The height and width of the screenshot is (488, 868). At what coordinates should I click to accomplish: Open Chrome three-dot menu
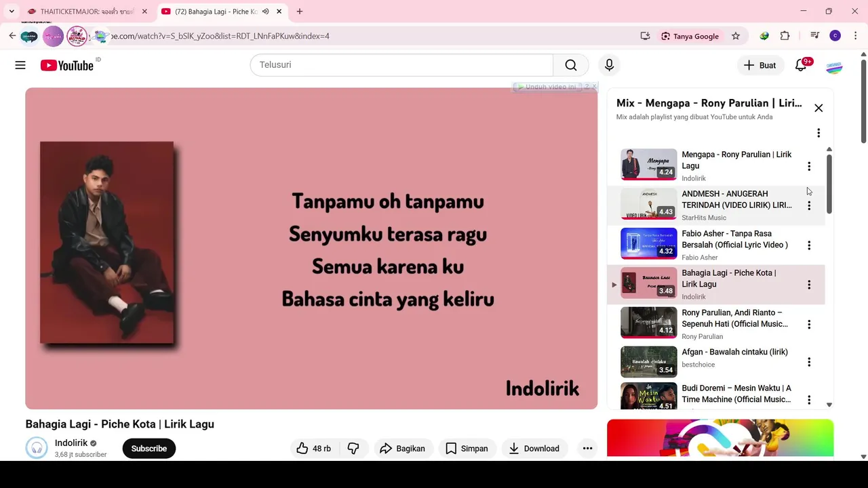(x=856, y=36)
